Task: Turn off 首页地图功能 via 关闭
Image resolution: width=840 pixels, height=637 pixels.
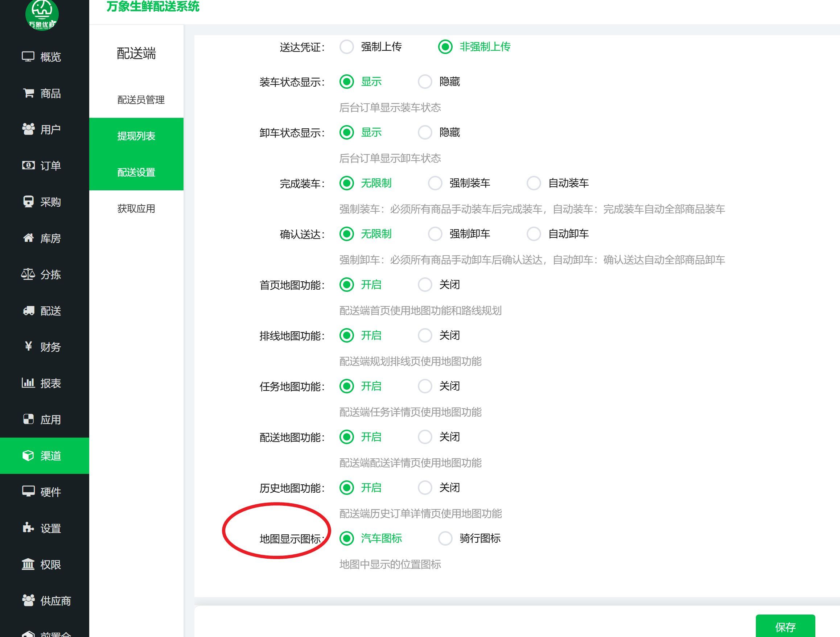Action: (425, 285)
